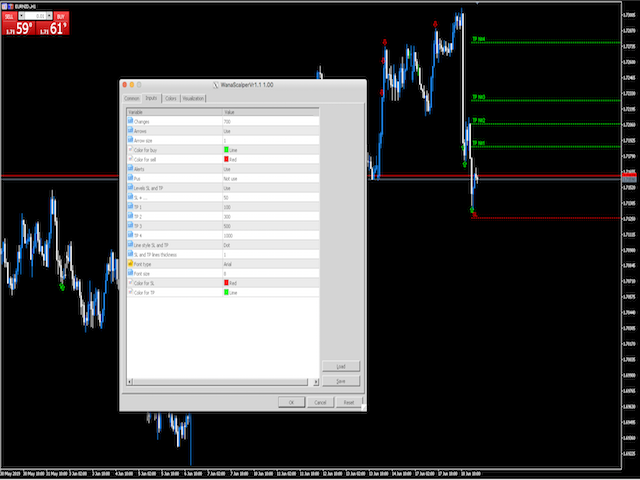This screenshot has height=480, width=640.
Task: Click the icon beside Color for buy
Action: pos(131,150)
